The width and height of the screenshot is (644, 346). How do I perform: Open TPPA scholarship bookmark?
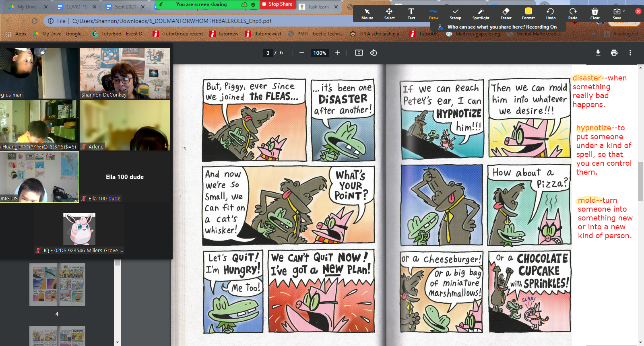(x=376, y=34)
